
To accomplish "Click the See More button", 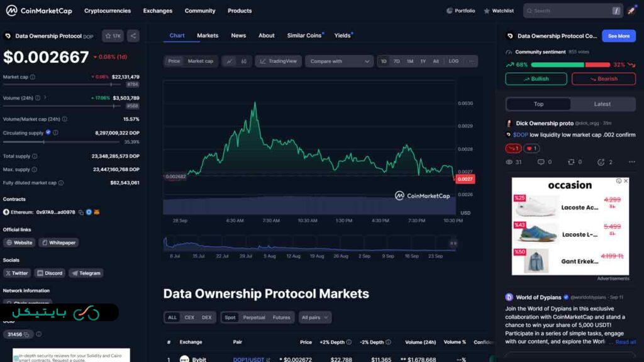I will pyautogui.click(x=618, y=36).
